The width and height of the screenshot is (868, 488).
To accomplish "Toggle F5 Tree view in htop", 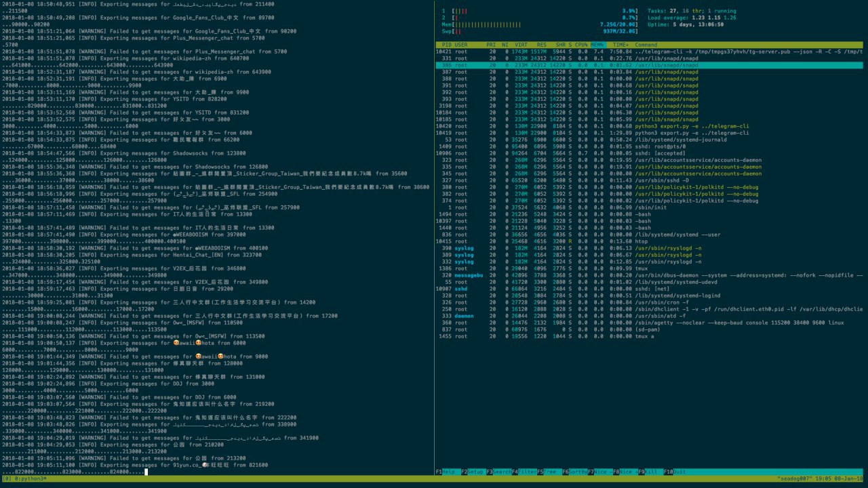I will [x=550, y=472].
